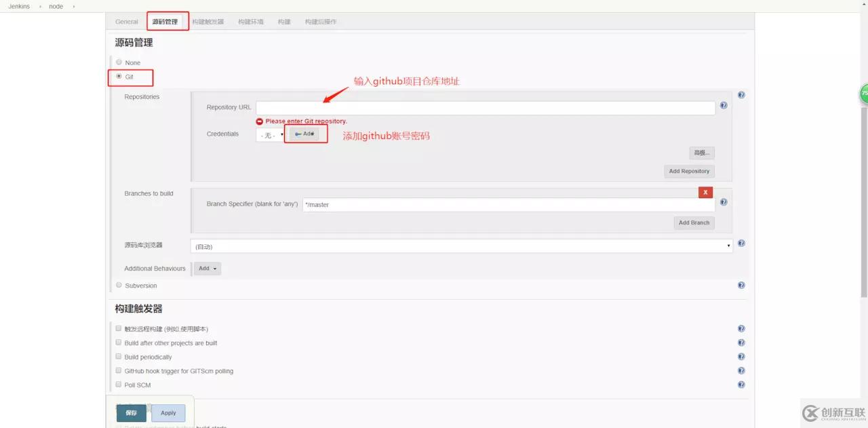Select the Subversion radio button
Screen dimensions: 868x428
(x=119, y=285)
